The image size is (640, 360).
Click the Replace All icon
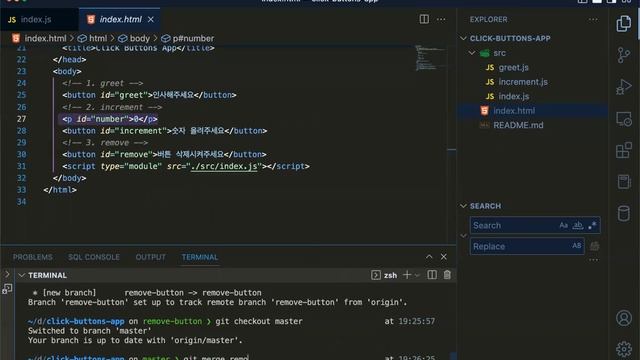coord(595,246)
